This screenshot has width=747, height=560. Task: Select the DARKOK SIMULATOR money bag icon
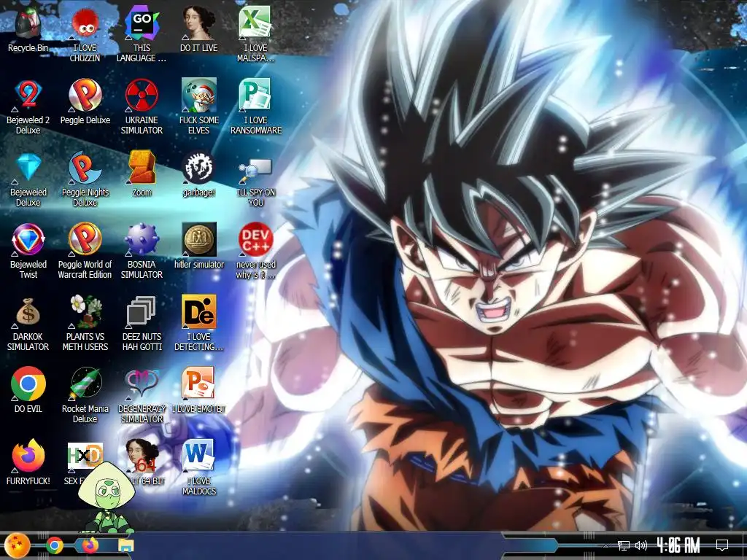(x=28, y=312)
